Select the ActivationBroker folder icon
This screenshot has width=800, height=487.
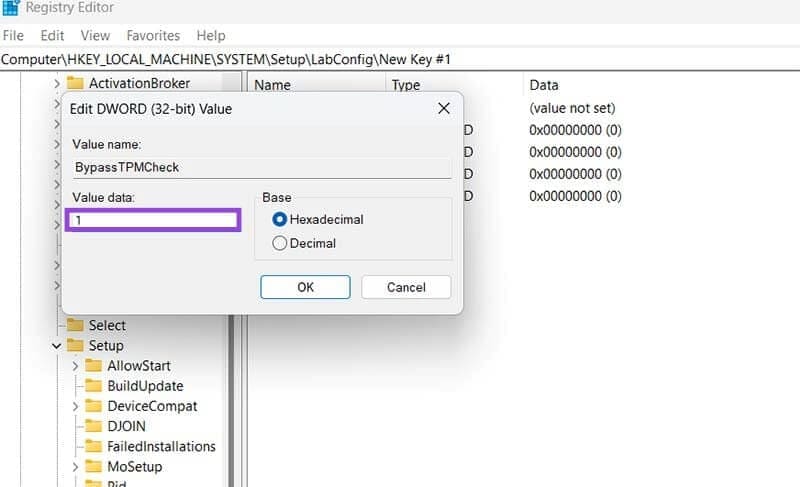pos(75,83)
